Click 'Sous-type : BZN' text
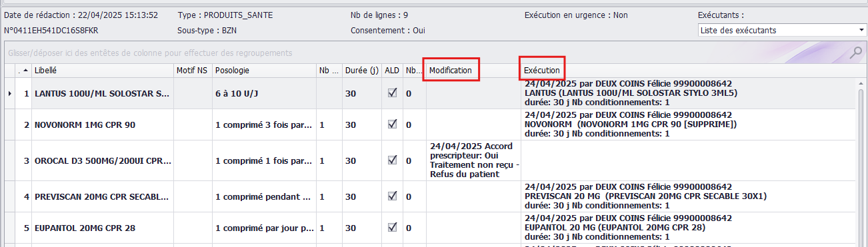The width and height of the screenshot is (868, 247). click(207, 30)
